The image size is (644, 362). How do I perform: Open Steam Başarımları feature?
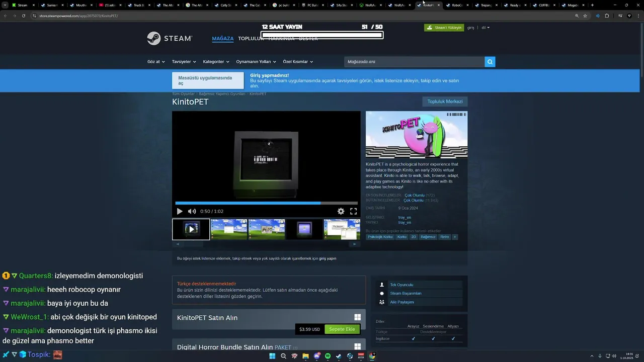click(x=419, y=293)
